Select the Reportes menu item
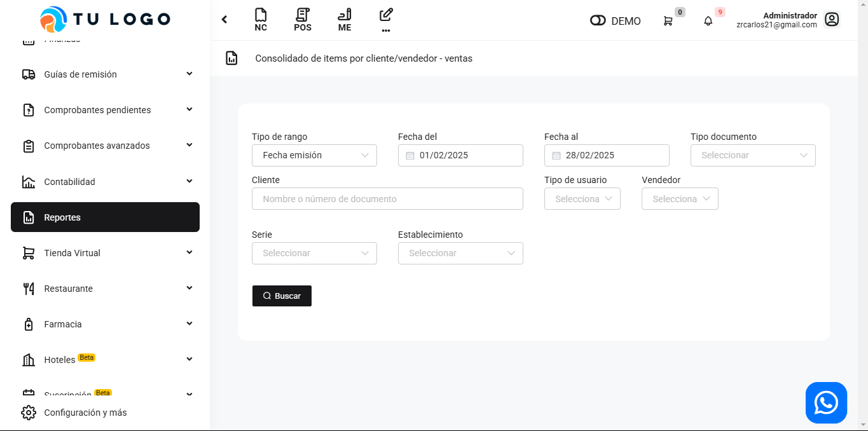The height and width of the screenshot is (431, 868). pyautogui.click(x=105, y=217)
